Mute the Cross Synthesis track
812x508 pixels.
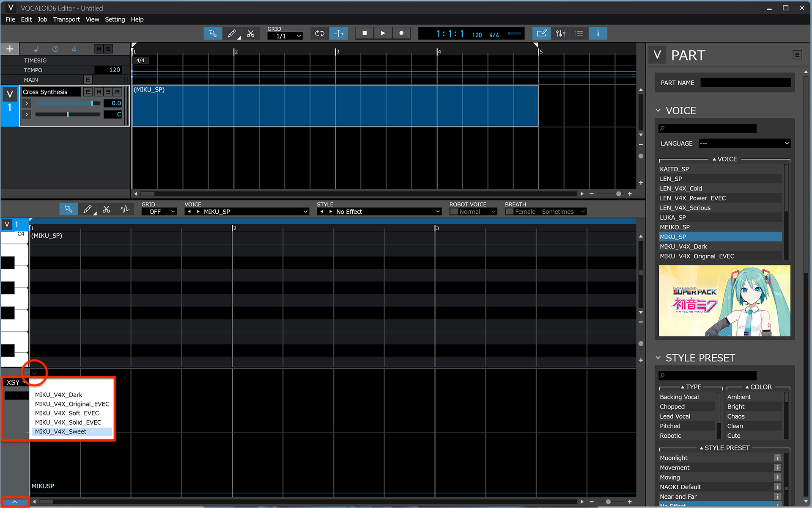99,91
